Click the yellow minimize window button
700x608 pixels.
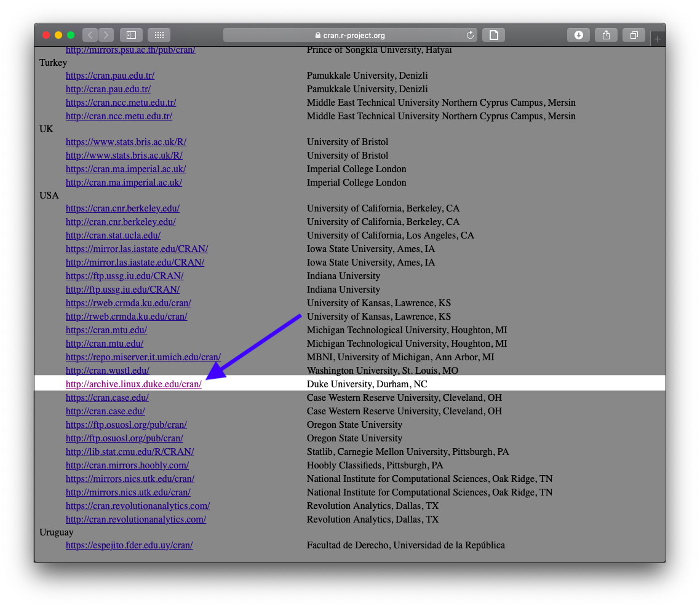[58, 35]
